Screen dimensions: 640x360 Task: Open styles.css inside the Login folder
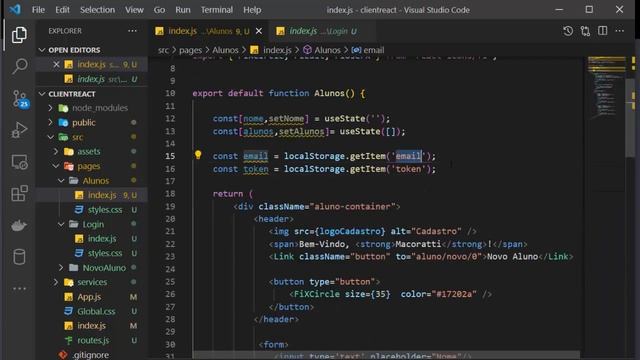click(92, 253)
